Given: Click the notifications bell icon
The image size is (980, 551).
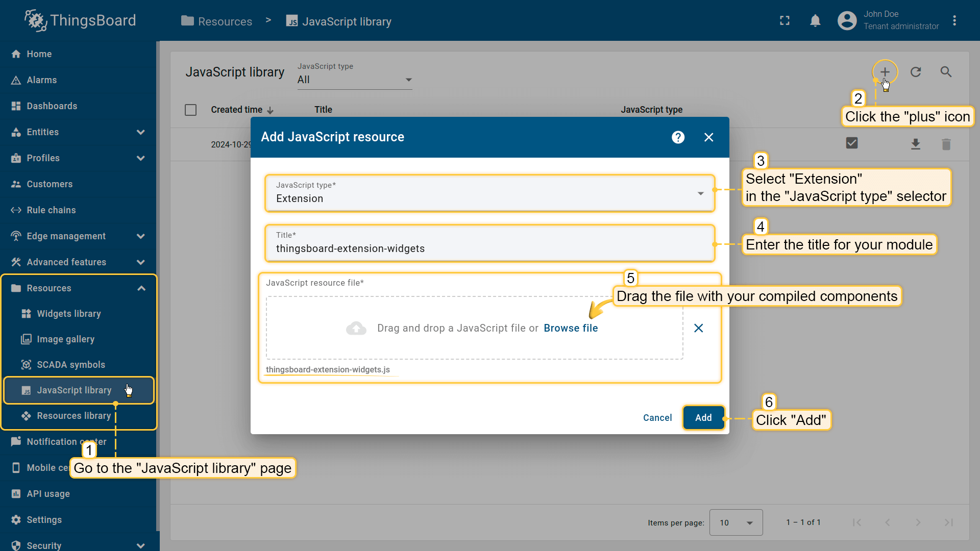Looking at the screenshot, I should tap(815, 21).
